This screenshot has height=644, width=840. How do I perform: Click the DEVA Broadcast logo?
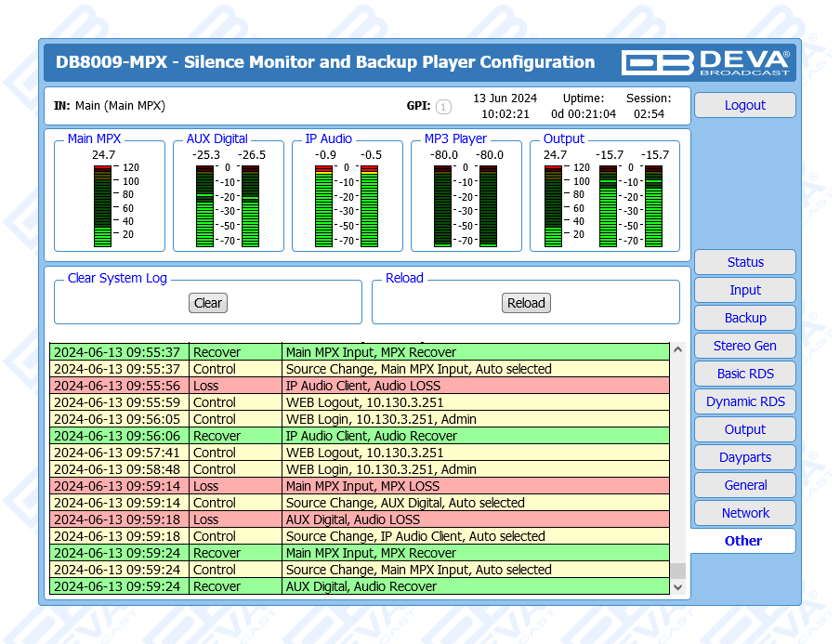(x=706, y=62)
